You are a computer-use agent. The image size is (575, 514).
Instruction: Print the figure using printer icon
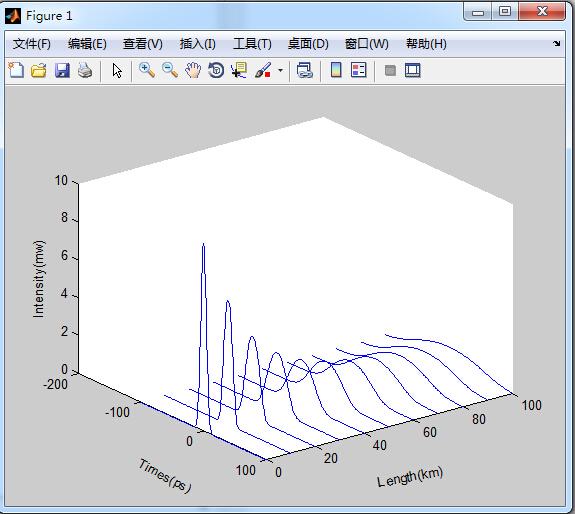click(x=85, y=70)
